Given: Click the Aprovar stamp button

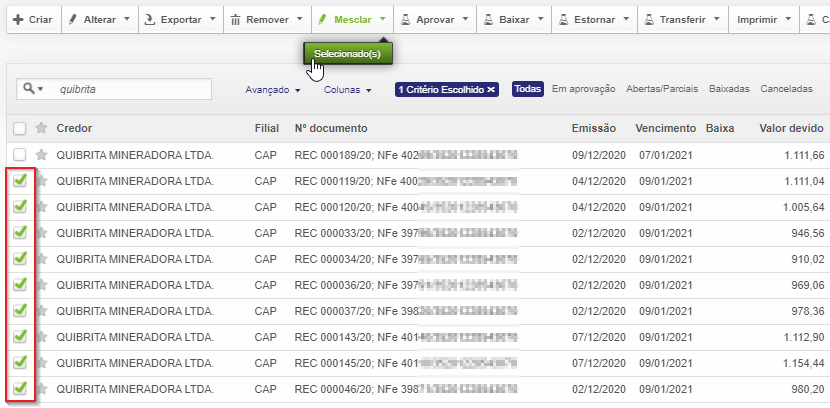Looking at the screenshot, I should pyautogui.click(x=429, y=19).
